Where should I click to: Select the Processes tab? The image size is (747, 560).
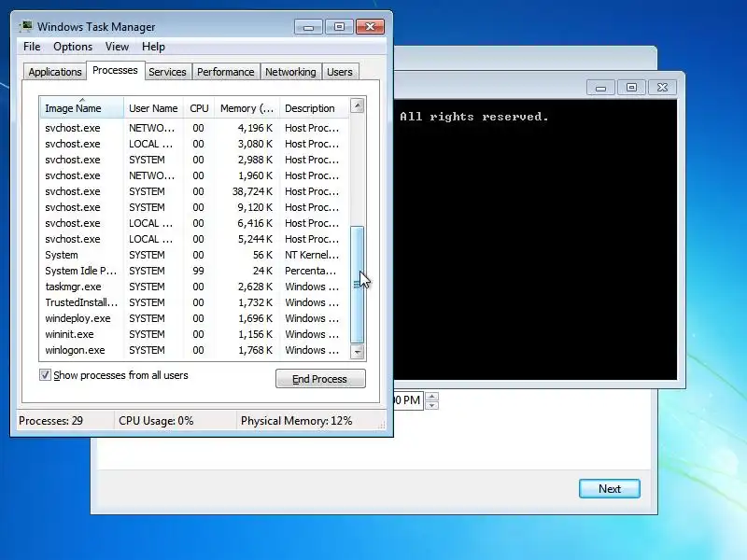115,71
